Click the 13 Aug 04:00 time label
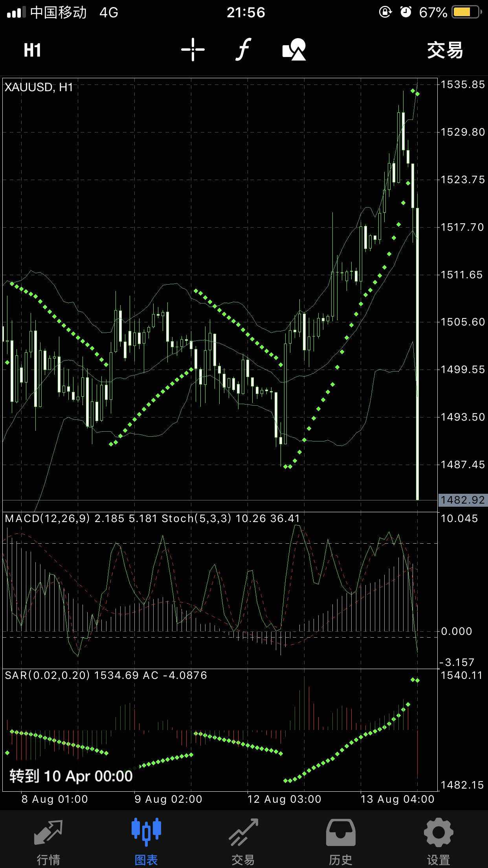The image size is (488, 868). click(x=398, y=799)
